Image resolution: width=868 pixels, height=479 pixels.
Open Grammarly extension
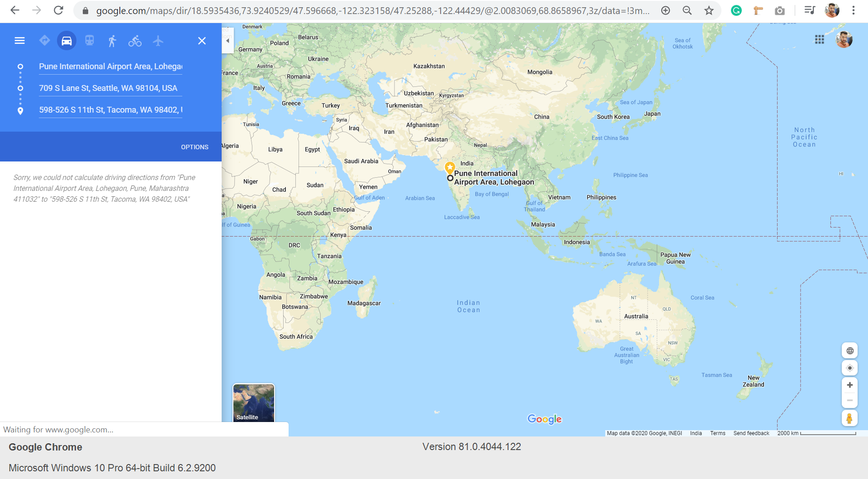tap(736, 10)
